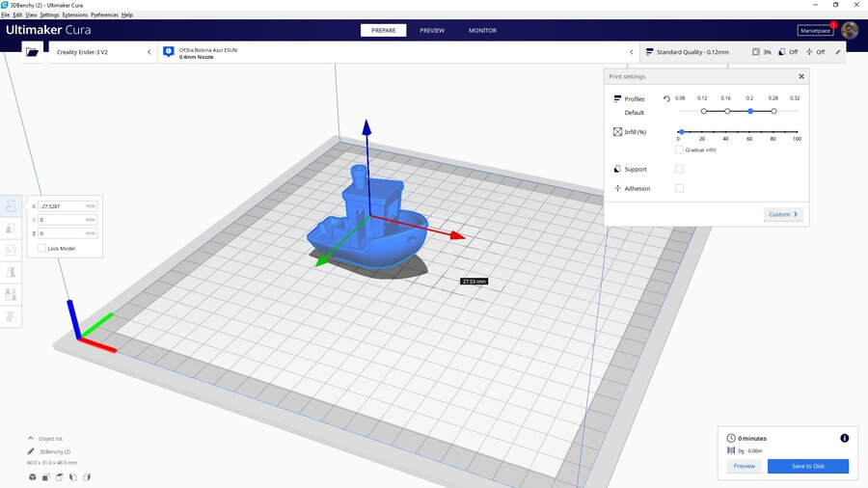Reset profile with the undo arrow icon

666,99
